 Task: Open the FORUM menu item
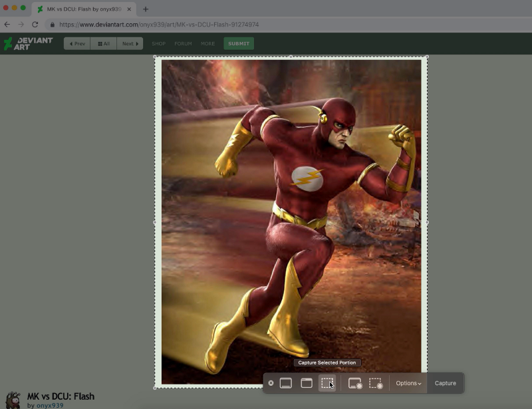click(x=183, y=44)
